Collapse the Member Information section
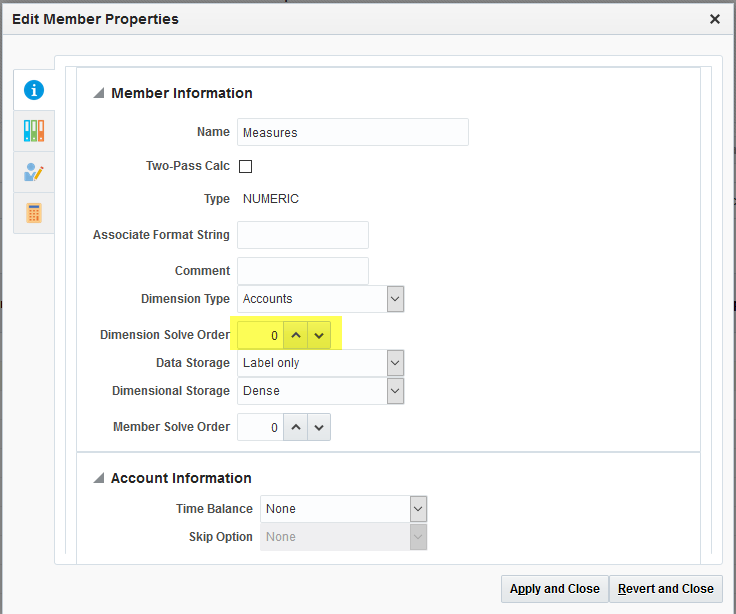 99,93
